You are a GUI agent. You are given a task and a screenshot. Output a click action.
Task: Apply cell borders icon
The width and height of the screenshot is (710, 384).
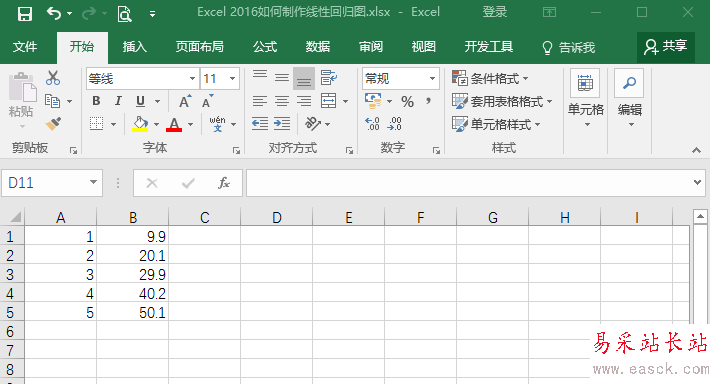(96, 124)
